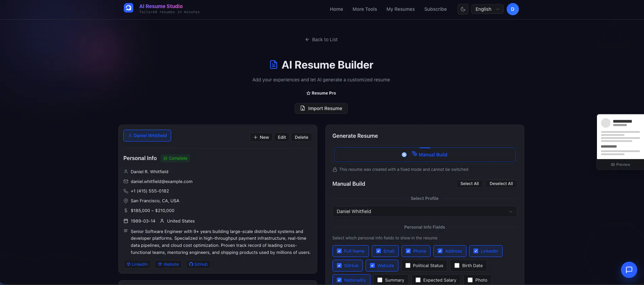Select the Manual Build mode option
644x285 pixels.
point(424,155)
